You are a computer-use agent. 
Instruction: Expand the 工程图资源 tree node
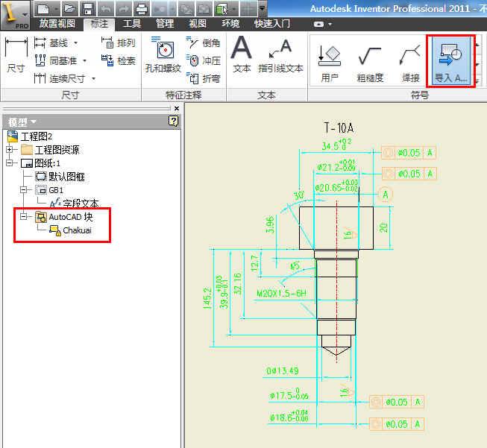click(x=10, y=150)
